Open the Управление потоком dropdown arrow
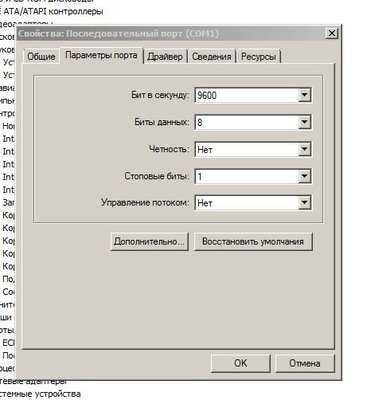 click(x=304, y=203)
